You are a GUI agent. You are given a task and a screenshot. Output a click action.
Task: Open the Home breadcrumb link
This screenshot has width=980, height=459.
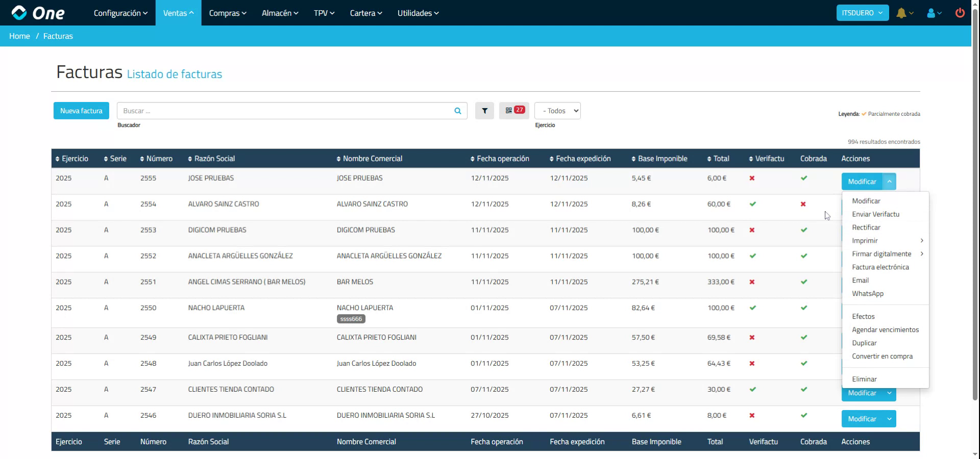(19, 36)
